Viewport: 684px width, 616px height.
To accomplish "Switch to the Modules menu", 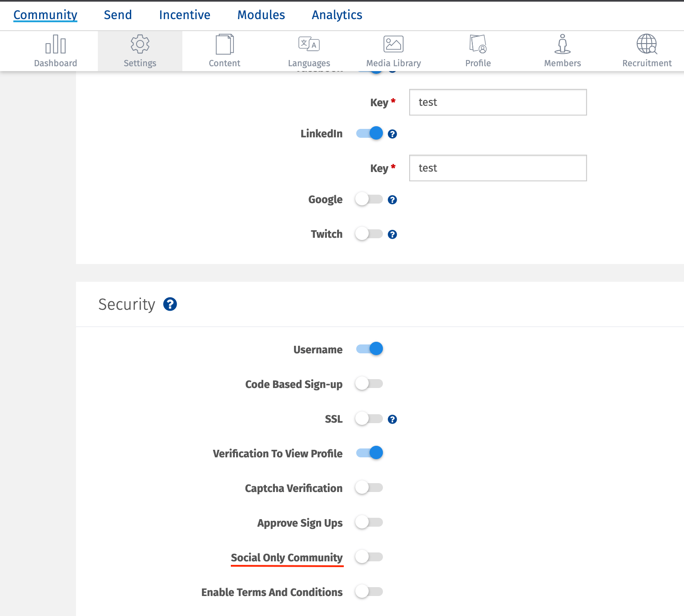I will 261,15.
